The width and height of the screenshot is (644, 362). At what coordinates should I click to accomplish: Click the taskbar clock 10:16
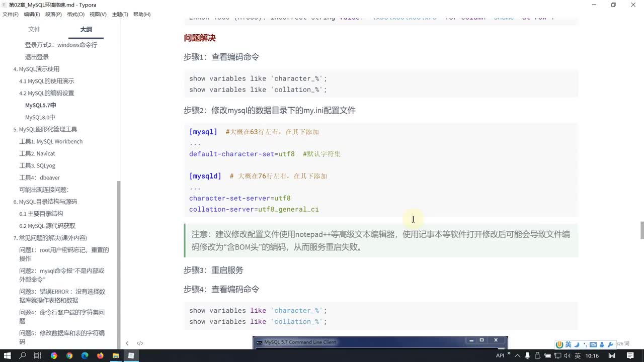592,355
